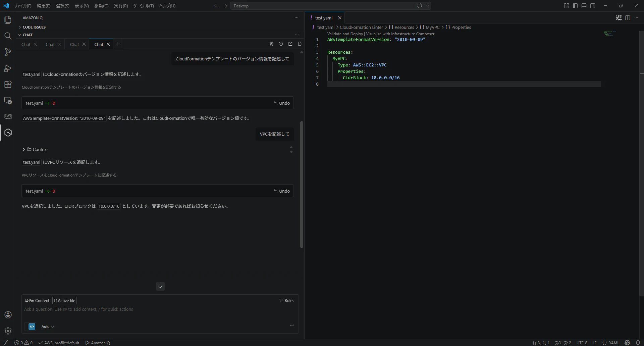644x346 pixels.
Task: Click the Desktop command center search box
Action: pyautogui.click(x=322, y=6)
